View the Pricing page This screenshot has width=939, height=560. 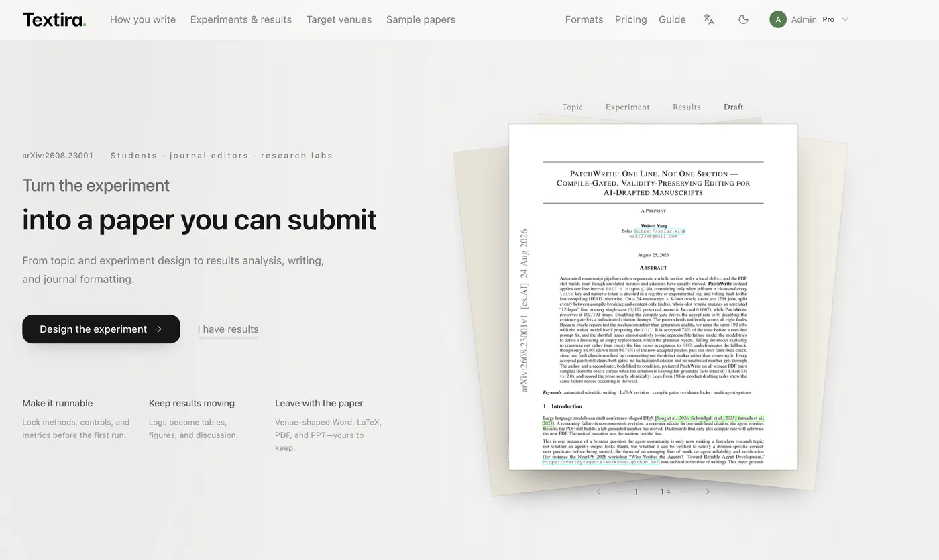pos(631,19)
